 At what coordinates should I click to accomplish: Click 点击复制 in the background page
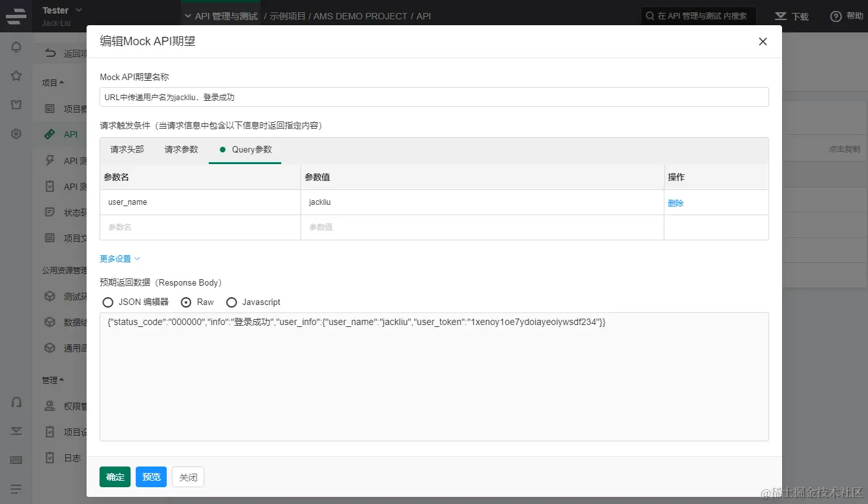tap(845, 149)
